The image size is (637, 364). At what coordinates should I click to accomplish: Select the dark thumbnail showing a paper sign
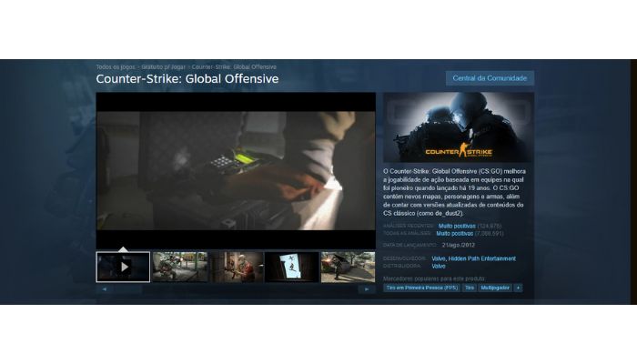coord(292,267)
